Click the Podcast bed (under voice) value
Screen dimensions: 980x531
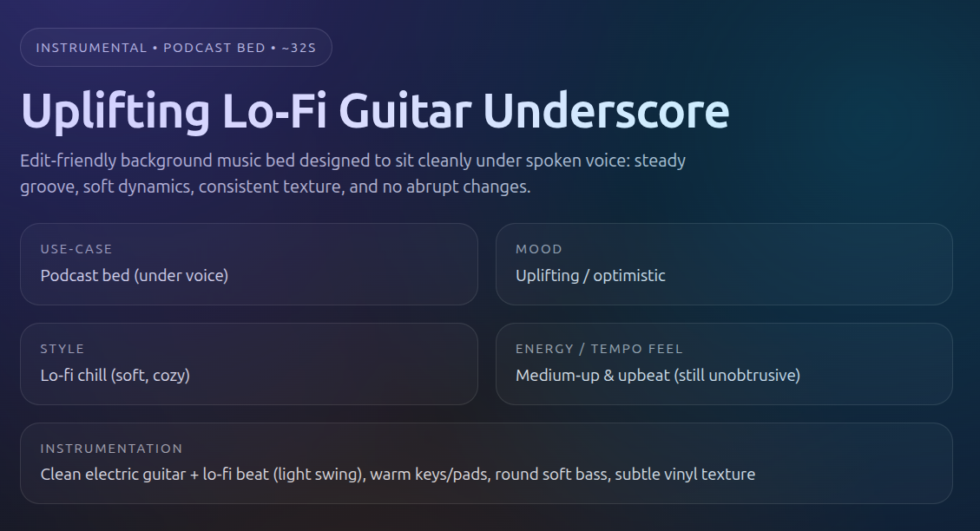pos(135,275)
